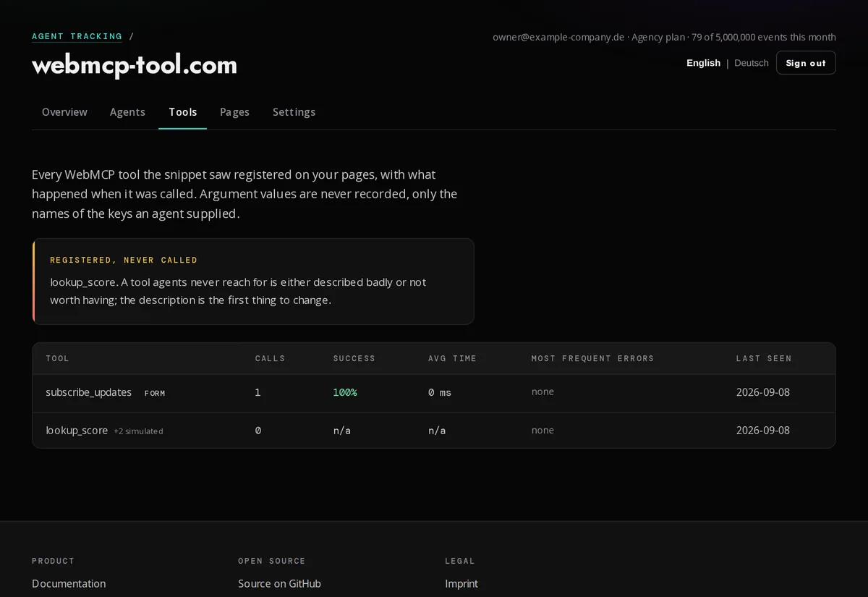Click the '0 ms' average time cell
This screenshot has width=868, height=597.
point(440,392)
